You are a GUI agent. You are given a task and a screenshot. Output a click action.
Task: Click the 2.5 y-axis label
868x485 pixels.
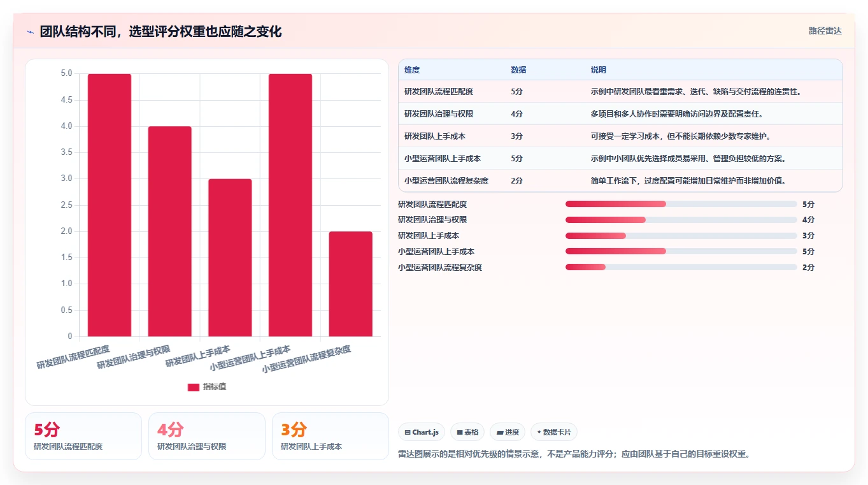coord(66,205)
